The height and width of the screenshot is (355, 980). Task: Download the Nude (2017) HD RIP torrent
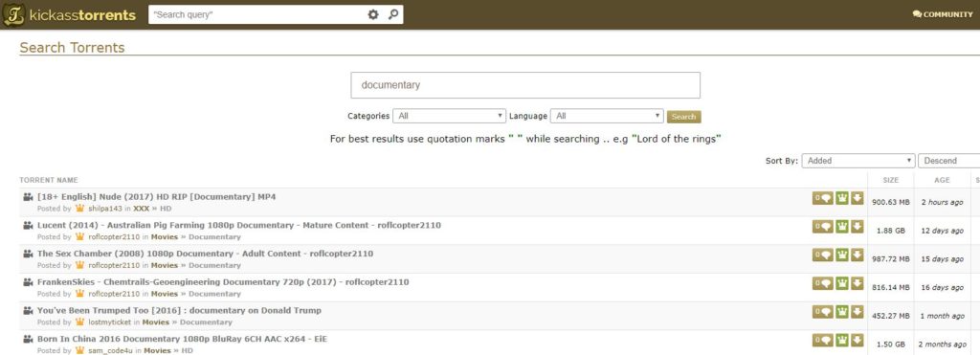pyautogui.click(x=857, y=197)
